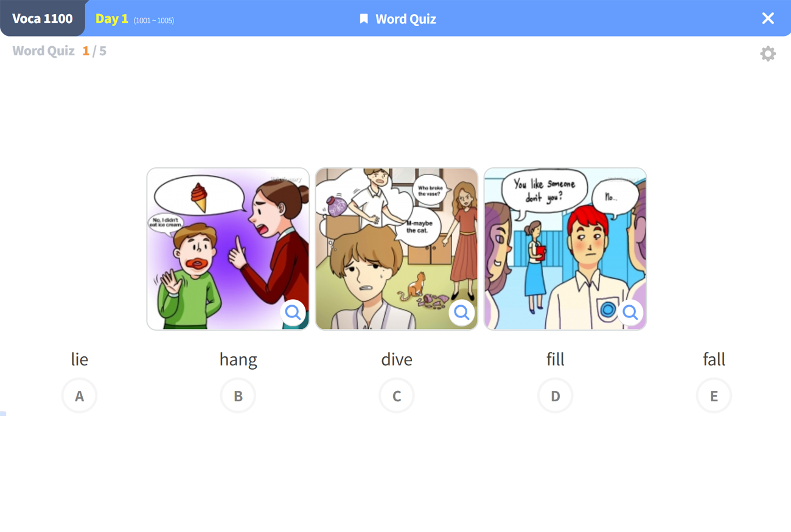791x532 pixels.
Task: Magnify the ice cream cartoon image
Action: click(293, 313)
